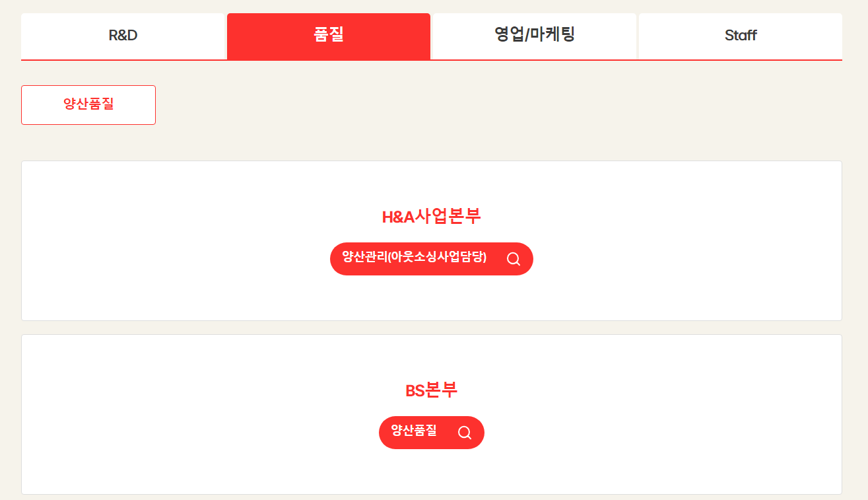Click the red underline bar below the tabs
868x500 pixels.
[x=431, y=60]
